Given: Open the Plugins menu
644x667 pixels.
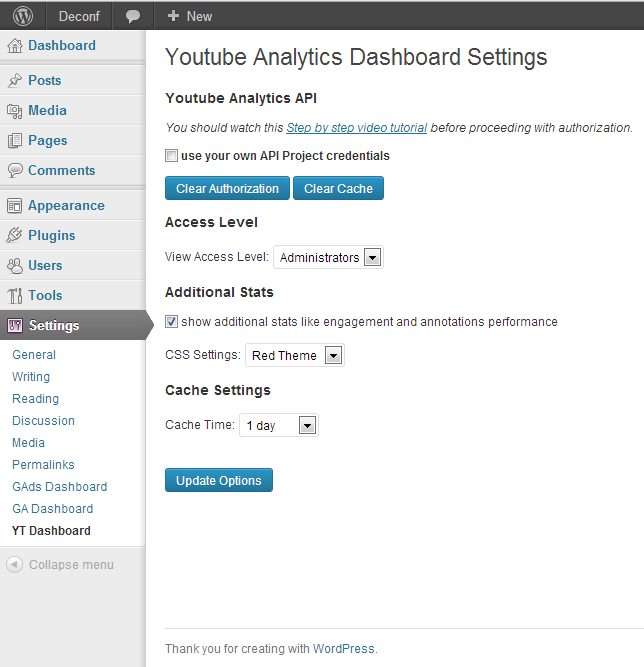Looking at the screenshot, I should pyautogui.click(x=51, y=235).
